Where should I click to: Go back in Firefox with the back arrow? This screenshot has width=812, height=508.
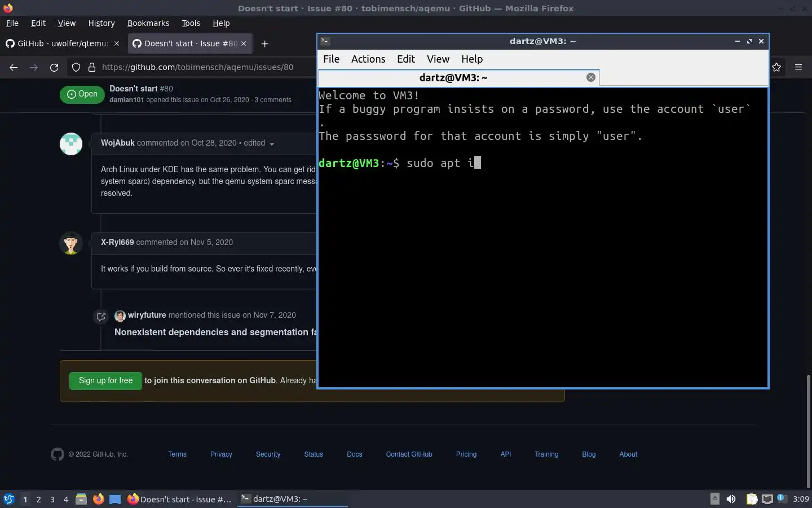[x=14, y=67]
